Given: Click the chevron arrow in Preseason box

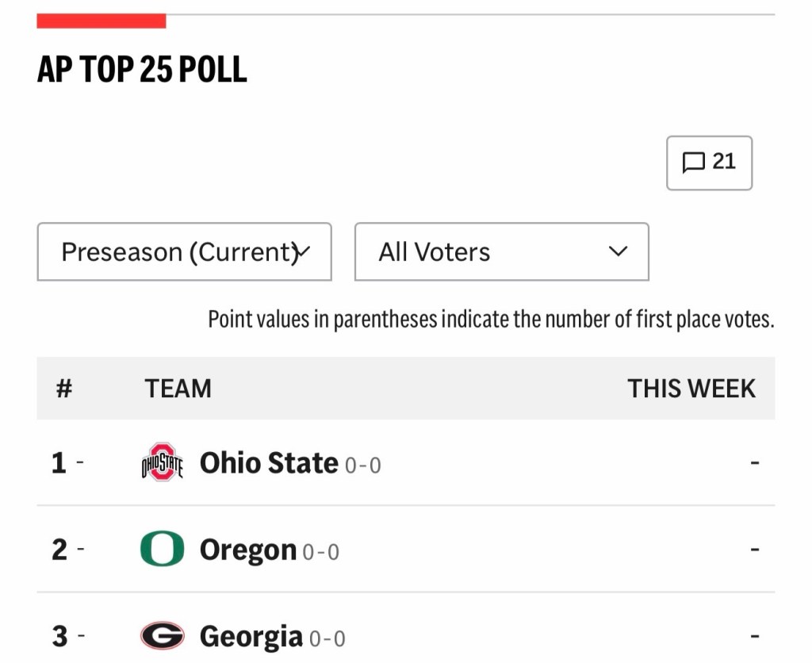Looking at the screenshot, I should [301, 252].
